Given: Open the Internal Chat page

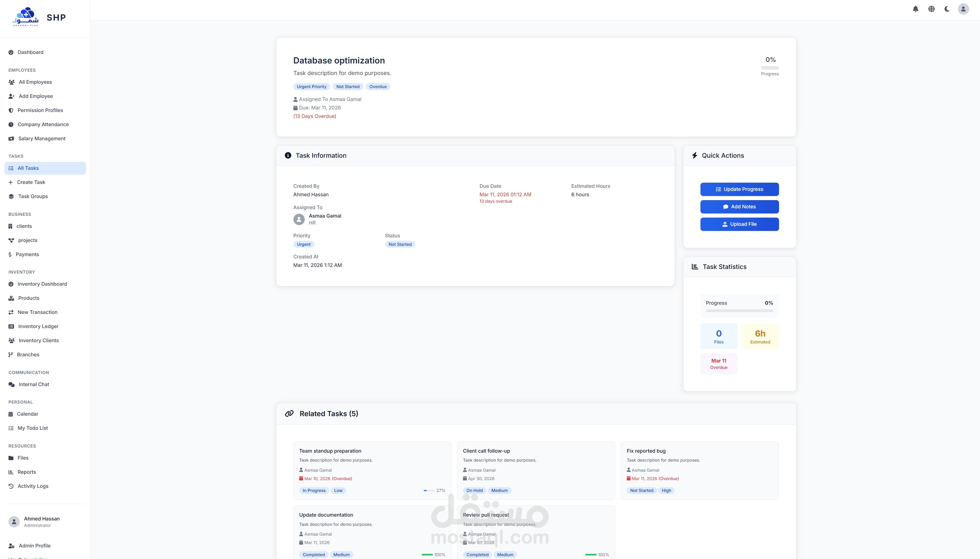Looking at the screenshot, I should click(x=34, y=384).
